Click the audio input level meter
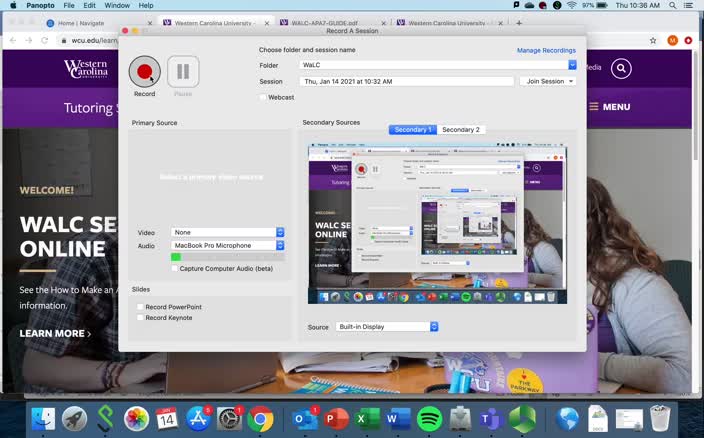 coord(227,257)
